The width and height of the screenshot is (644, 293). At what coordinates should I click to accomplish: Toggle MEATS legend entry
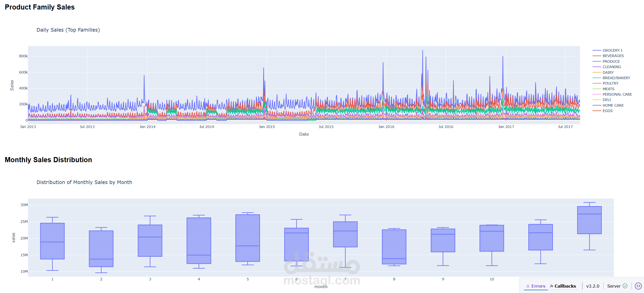pos(608,89)
